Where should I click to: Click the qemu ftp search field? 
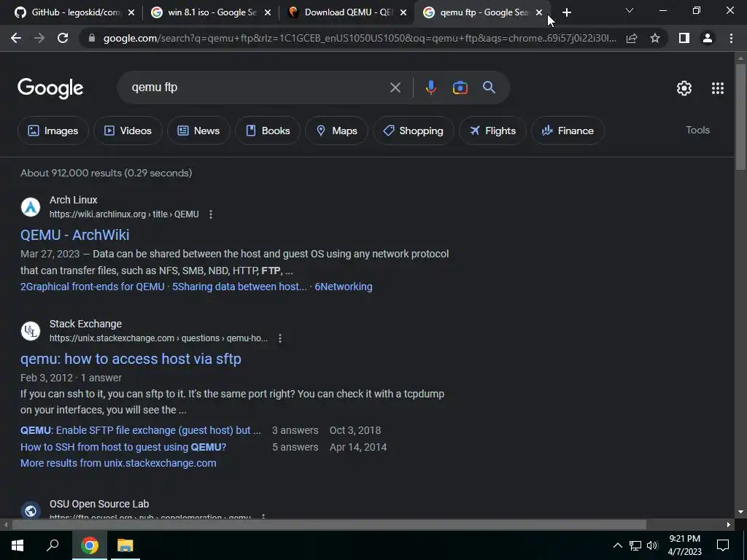[258, 87]
